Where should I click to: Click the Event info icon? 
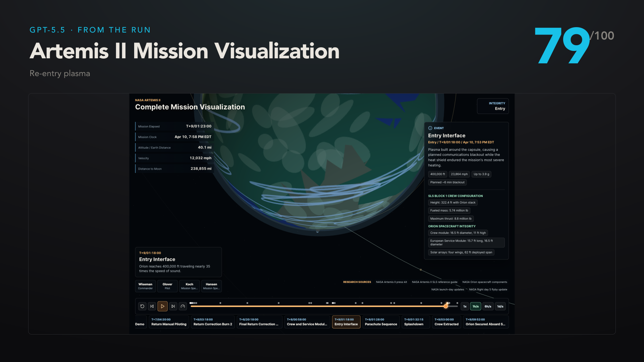click(430, 128)
